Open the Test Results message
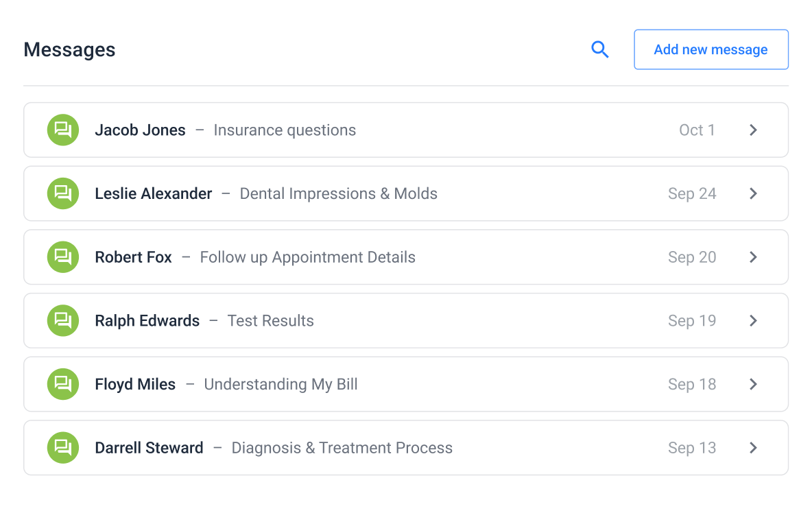The image size is (812, 524). 270,320
